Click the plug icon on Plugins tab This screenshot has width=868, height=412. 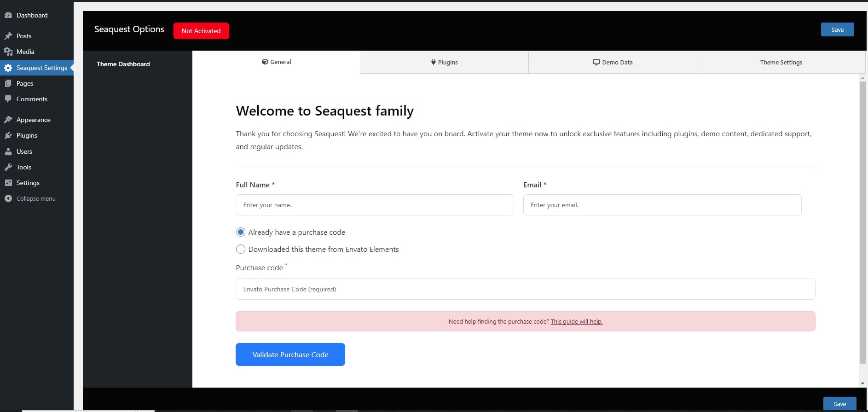coord(433,62)
